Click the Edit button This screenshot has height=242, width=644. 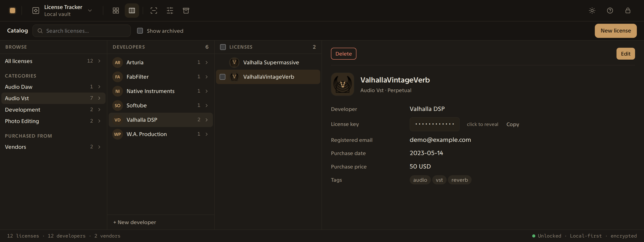pyautogui.click(x=625, y=54)
